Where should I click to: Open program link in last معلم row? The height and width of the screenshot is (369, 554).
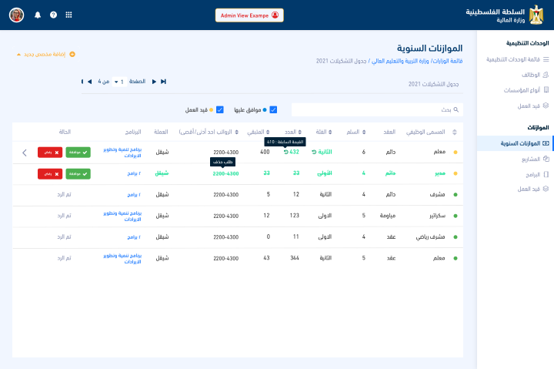(x=123, y=259)
